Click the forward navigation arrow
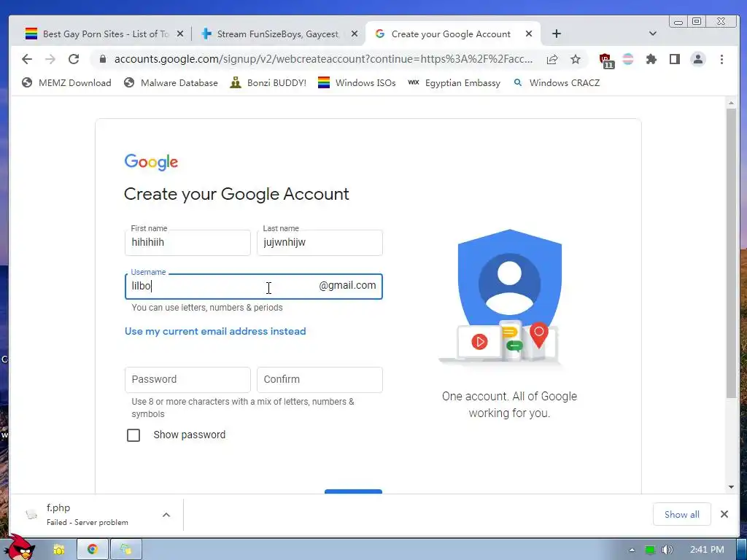This screenshot has width=747, height=560. [50, 59]
